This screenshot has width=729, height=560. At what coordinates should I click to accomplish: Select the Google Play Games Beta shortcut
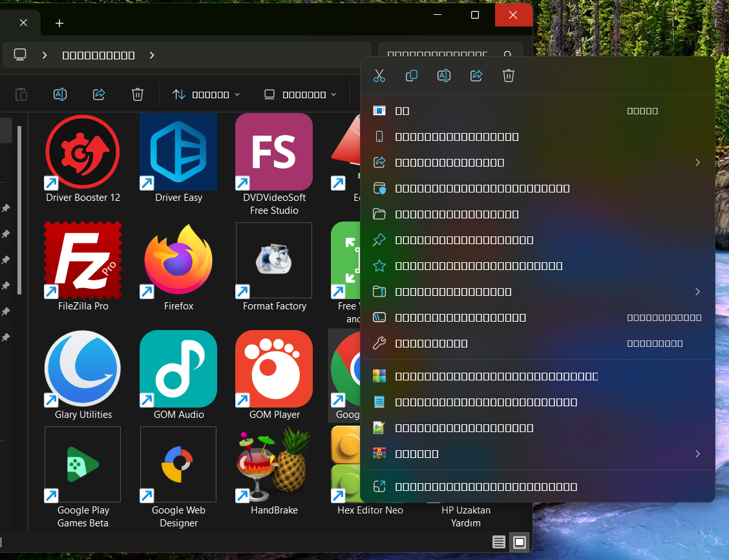pyautogui.click(x=83, y=478)
